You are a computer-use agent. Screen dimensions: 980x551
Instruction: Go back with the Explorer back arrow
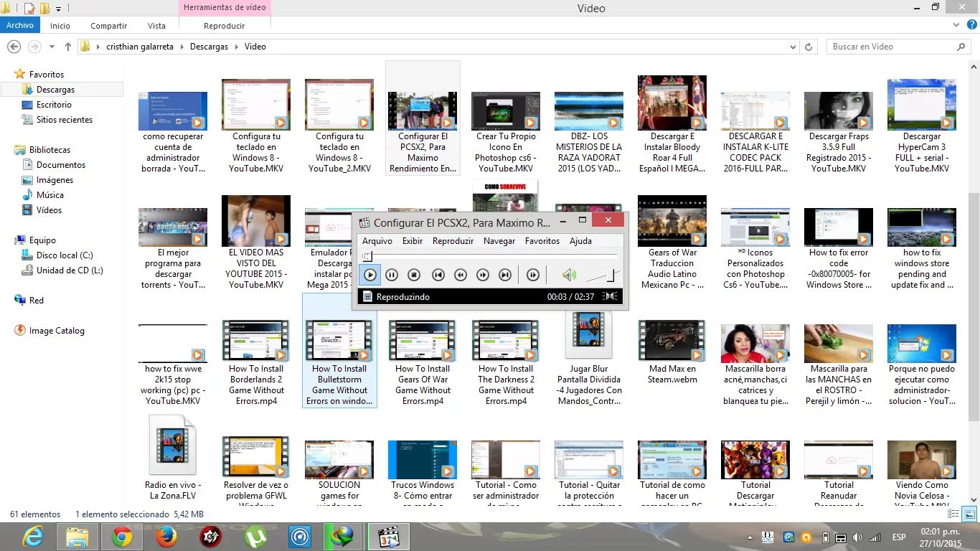(14, 47)
